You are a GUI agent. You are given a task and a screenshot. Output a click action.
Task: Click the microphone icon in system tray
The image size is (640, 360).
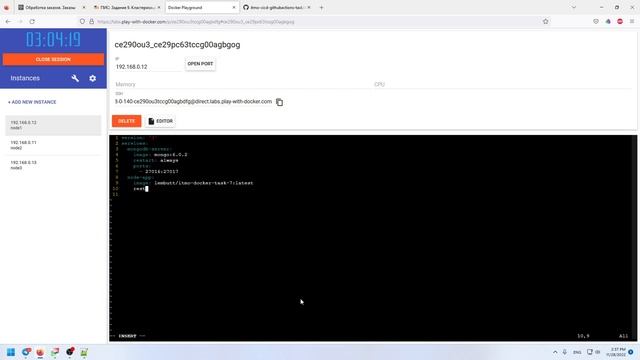565,352
